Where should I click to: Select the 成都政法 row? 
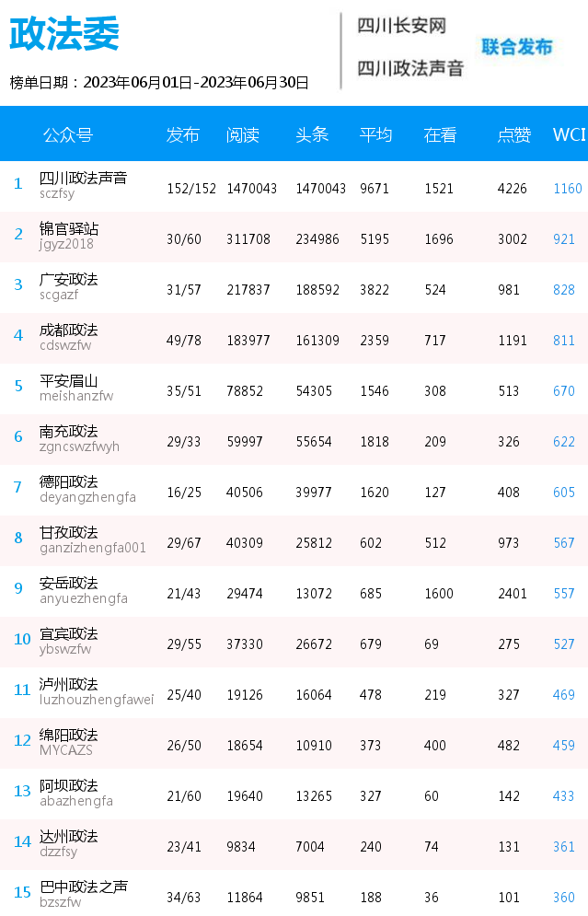(x=294, y=338)
